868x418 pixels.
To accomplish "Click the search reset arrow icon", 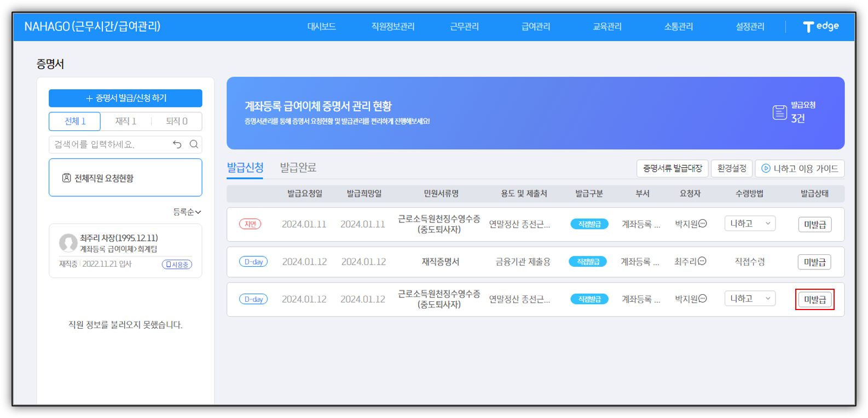I will click(x=177, y=145).
